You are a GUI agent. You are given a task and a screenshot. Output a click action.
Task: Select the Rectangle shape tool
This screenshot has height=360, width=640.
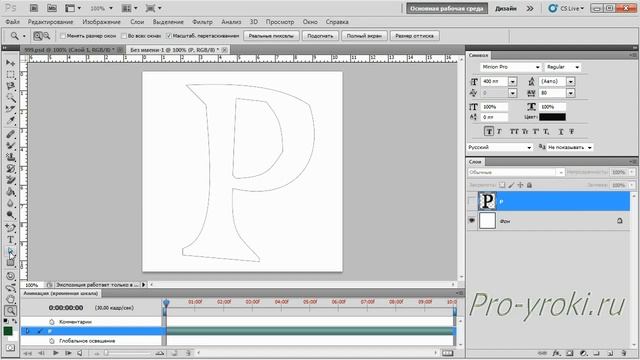click(x=11, y=263)
